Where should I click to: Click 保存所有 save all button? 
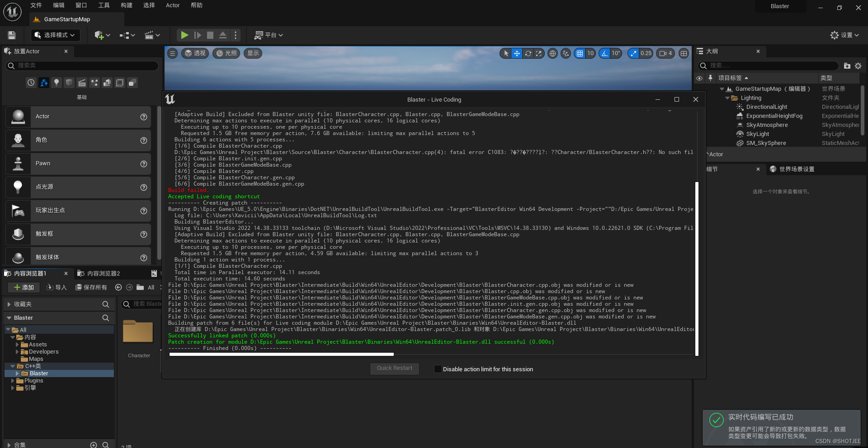click(91, 288)
